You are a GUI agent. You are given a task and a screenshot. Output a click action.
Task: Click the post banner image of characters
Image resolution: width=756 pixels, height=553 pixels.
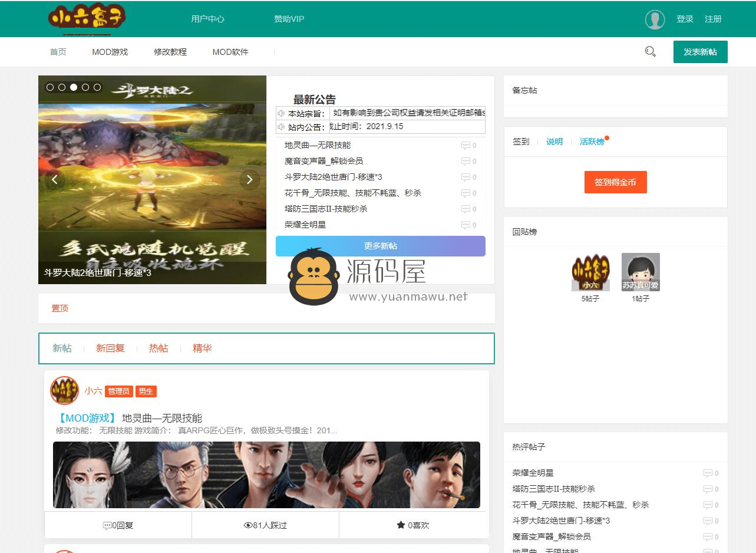(266, 475)
